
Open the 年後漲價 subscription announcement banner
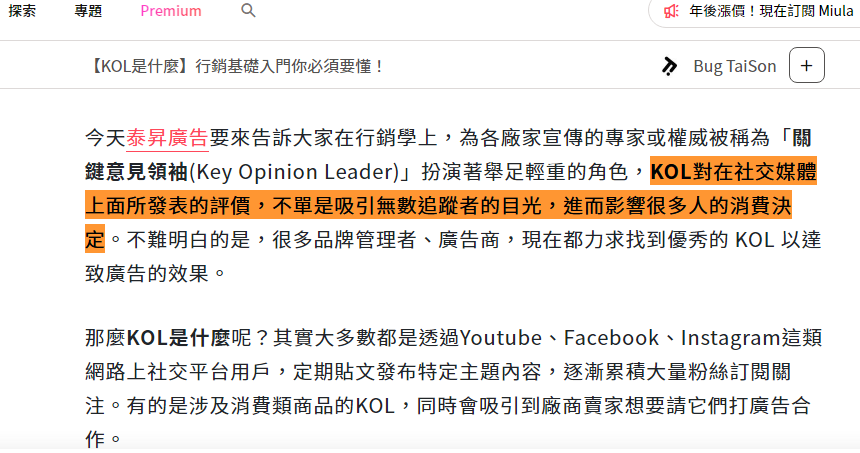pos(771,11)
